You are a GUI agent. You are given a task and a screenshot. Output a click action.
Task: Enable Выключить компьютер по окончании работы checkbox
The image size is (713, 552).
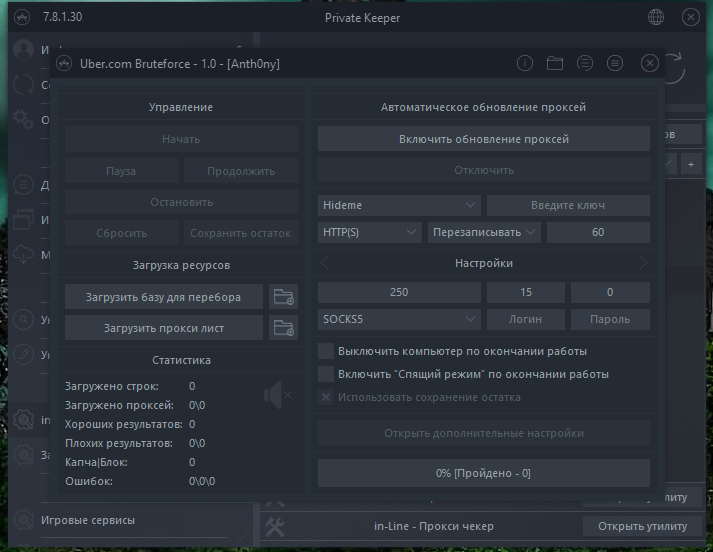coord(326,351)
